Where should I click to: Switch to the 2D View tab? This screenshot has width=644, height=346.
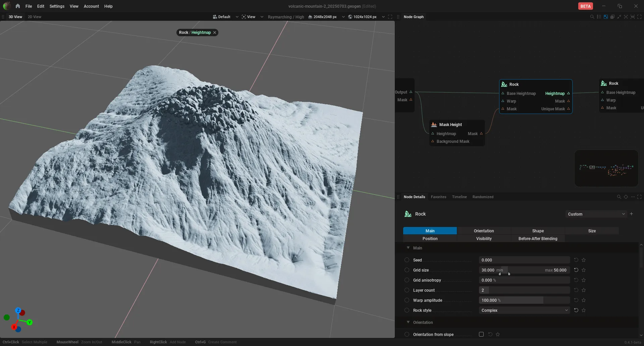[x=35, y=17]
